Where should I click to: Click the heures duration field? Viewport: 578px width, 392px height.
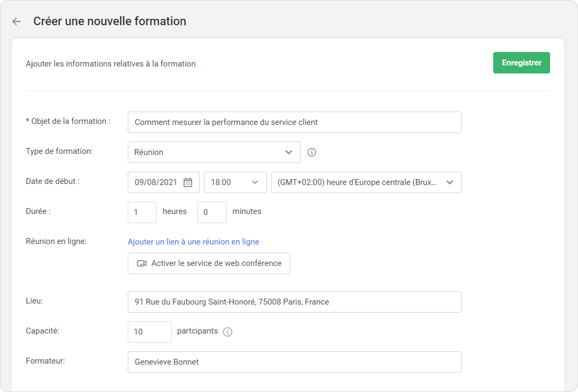(142, 212)
